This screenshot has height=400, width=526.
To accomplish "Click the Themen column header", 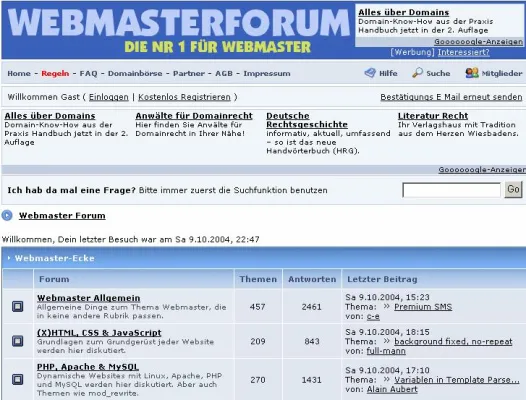I will click(258, 279).
